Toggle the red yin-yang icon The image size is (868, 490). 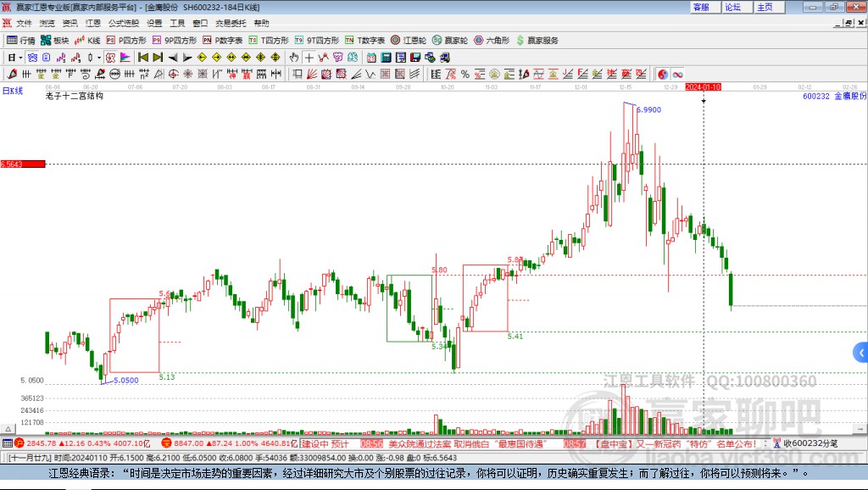[663, 75]
